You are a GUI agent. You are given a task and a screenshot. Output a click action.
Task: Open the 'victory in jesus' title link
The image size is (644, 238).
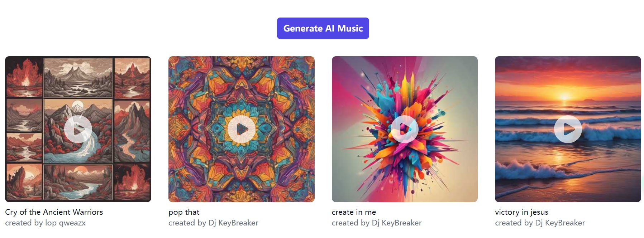521,212
